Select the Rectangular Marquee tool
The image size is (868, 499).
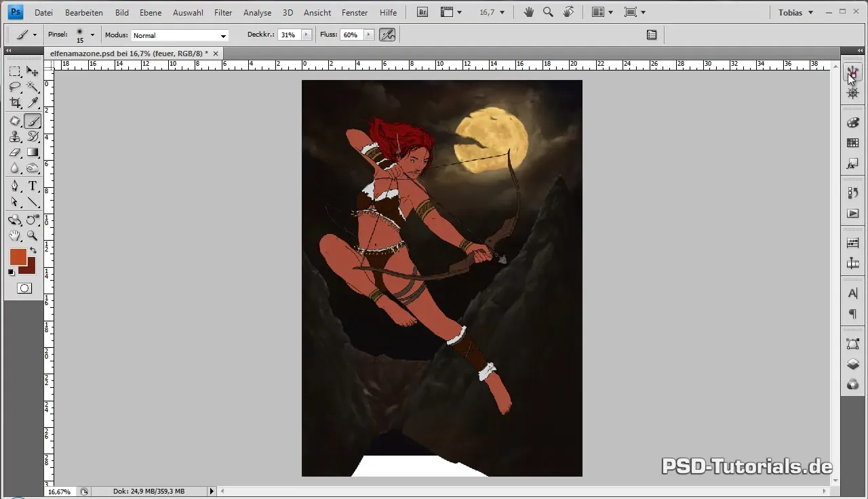pyautogui.click(x=15, y=71)
